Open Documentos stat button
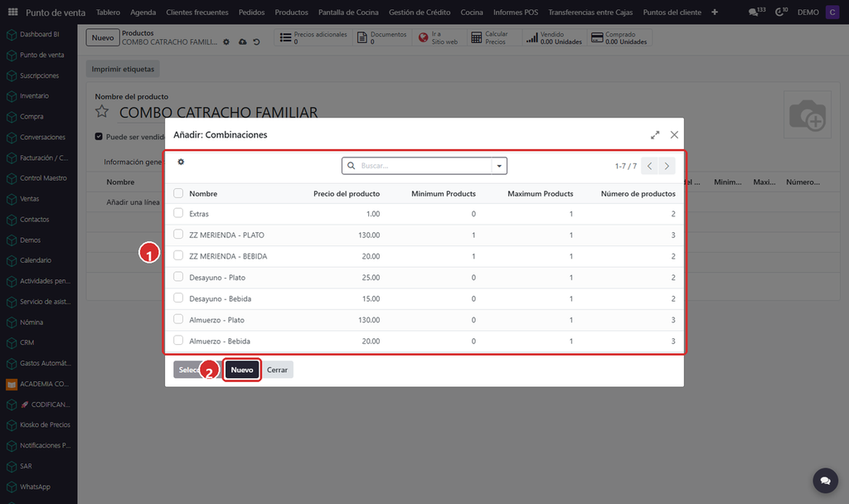849x504 pixels. 382,37
